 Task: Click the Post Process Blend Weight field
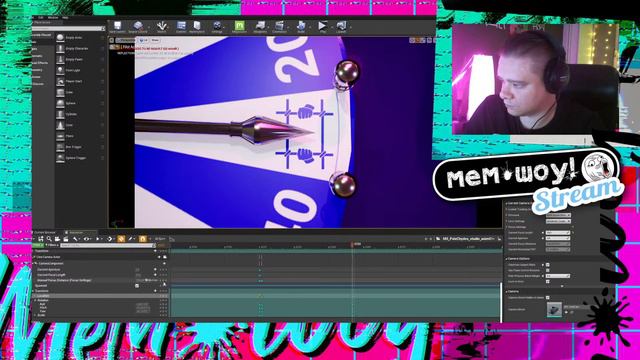pyautogui.click(x=558, y=276)
